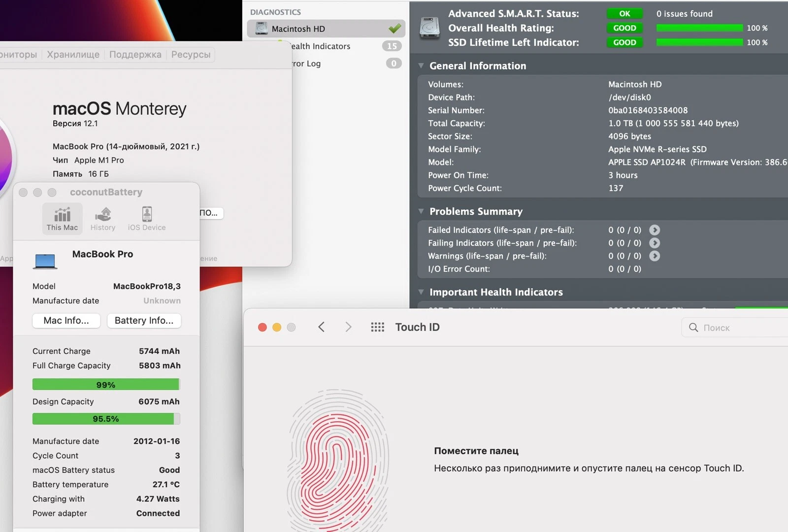Go back in Touch ID preferences window
Screen dimensions: 788x532
(x=321, y=327)
